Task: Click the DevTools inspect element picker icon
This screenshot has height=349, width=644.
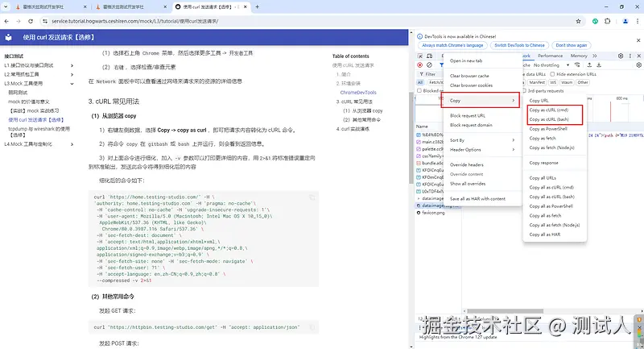Action: [419, 56]
